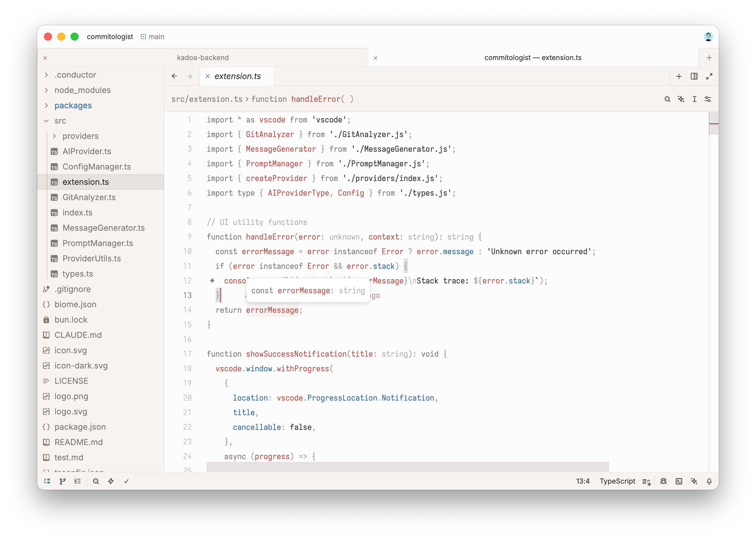Click the code action lightning bolt on line 12
The width and height of the screenshot is (756, 539).
[x=212, y=280]
